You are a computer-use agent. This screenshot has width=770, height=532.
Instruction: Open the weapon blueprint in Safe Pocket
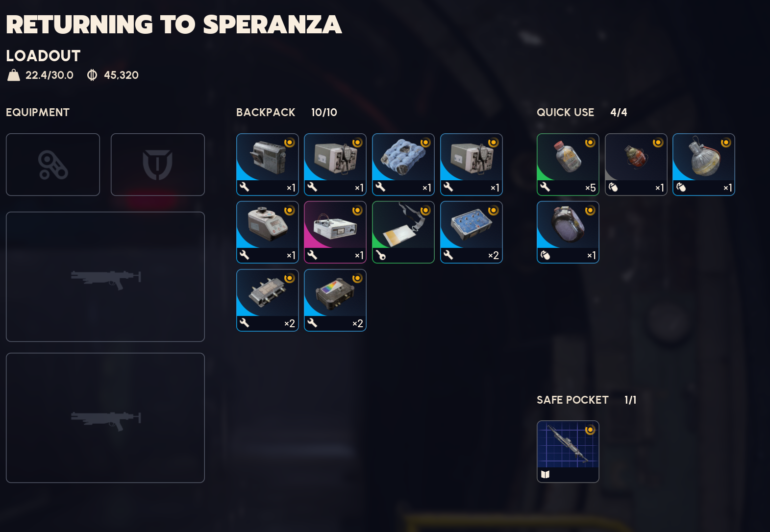[x=568, y=452]
